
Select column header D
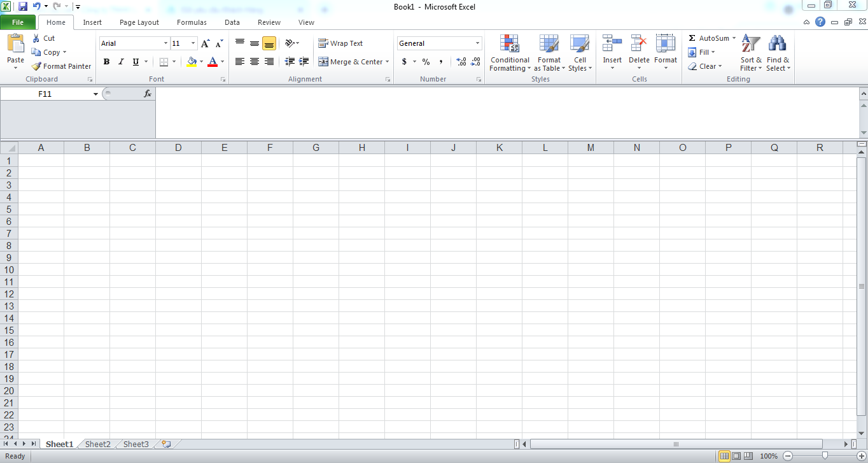pyautogui.click(x=178, y=148)
